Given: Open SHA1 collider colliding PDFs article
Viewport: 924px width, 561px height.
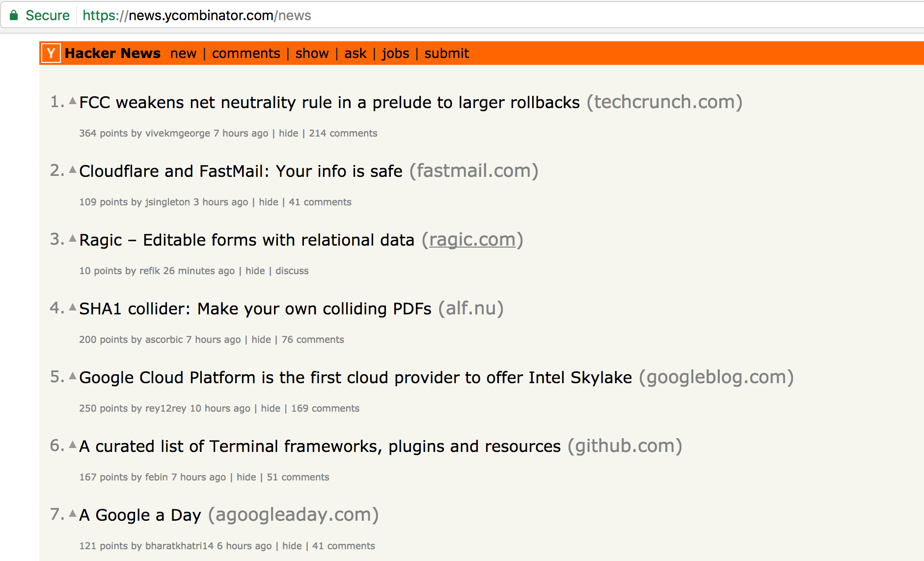Looking at the screenshot, I should [x=255, y=309].
